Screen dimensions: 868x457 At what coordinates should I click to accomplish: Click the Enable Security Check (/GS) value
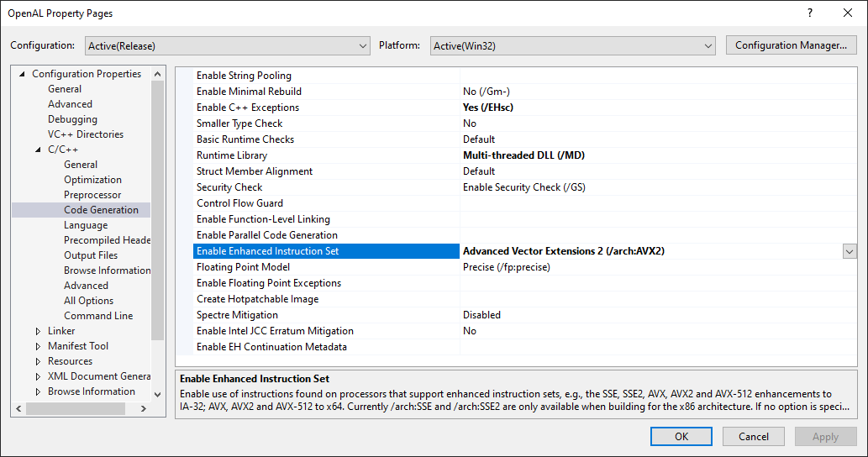click(x=524, y=187)
